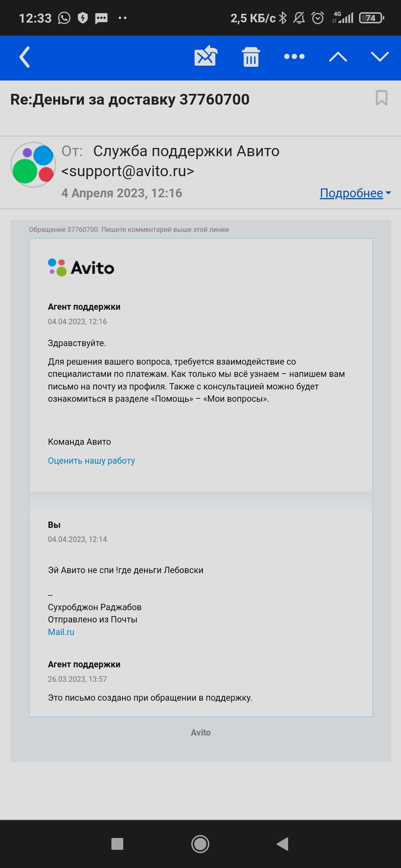Tap the battery indicator in status bar
The height and width of the screenshot is (868, 401).
[x=371, y=18]
